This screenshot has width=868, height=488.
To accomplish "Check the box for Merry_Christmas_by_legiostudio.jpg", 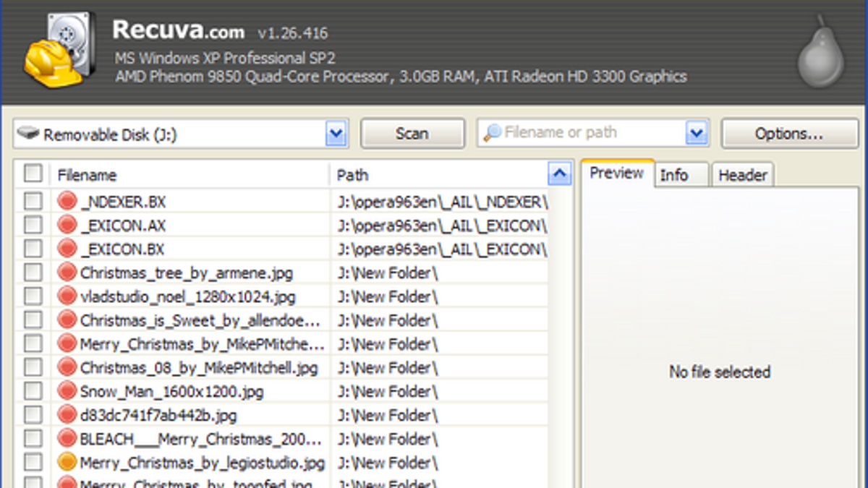I will coord(33,462).
